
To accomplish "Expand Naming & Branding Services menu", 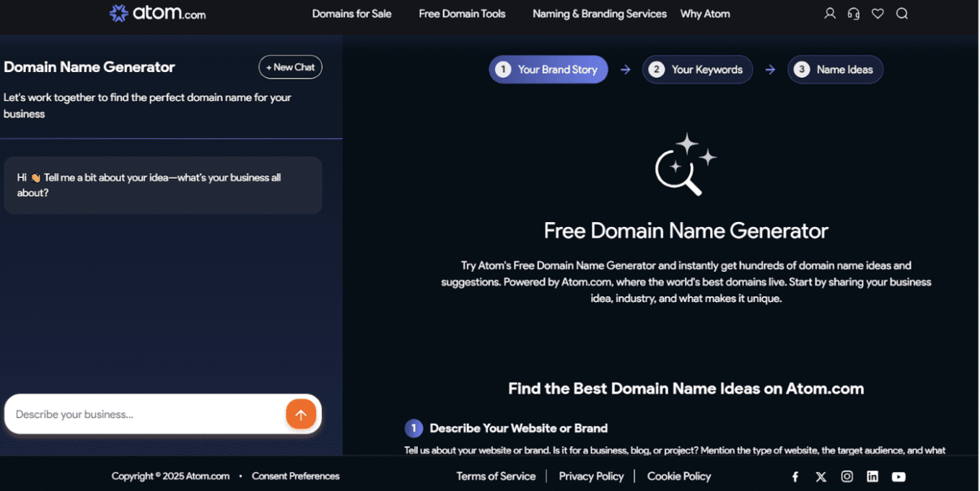I will (x=599, y=14).
